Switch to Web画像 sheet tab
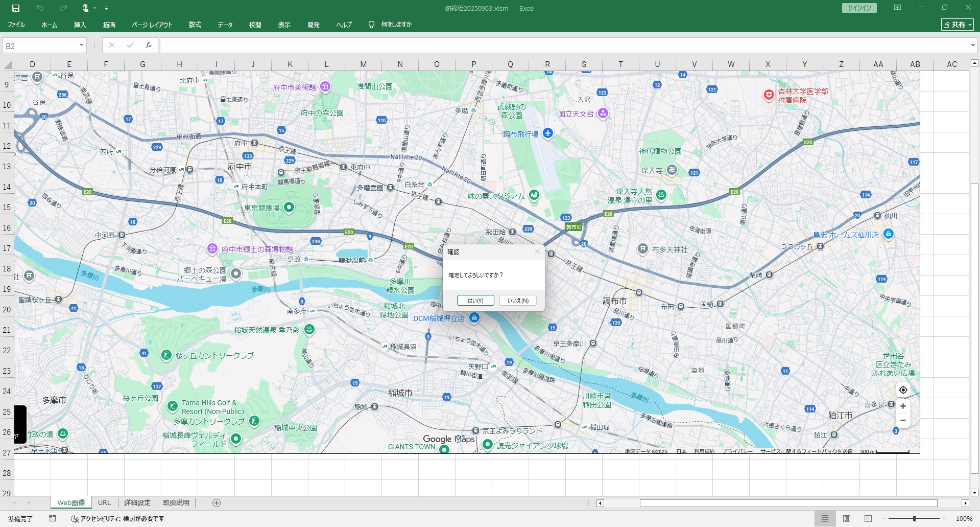 71,502
